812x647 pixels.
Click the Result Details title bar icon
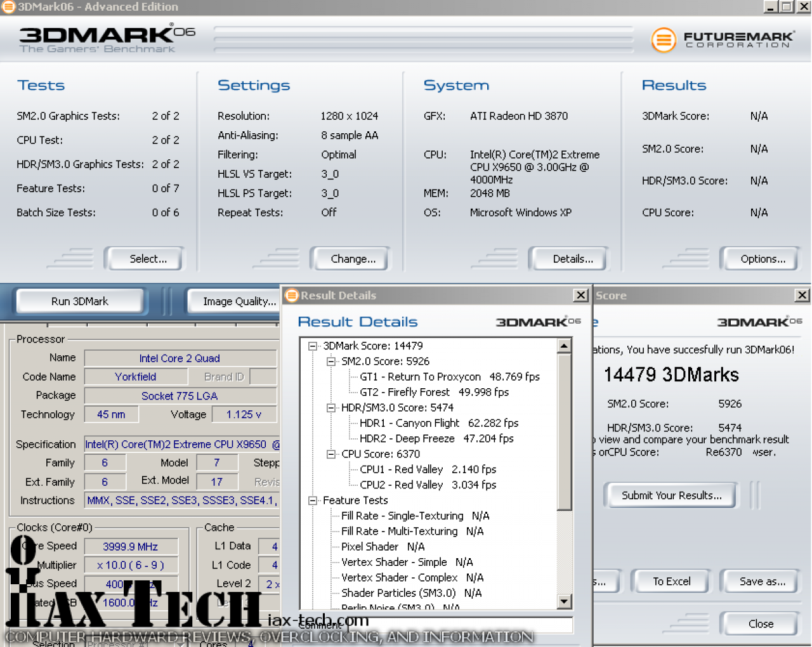pyautogui.click(x=292, y=295)
